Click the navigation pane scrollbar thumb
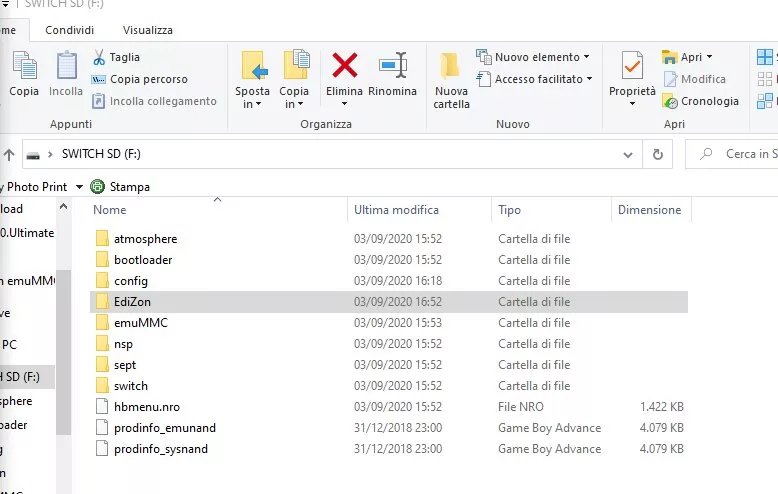The image size is (778, 494). click(x=64, y=353)
